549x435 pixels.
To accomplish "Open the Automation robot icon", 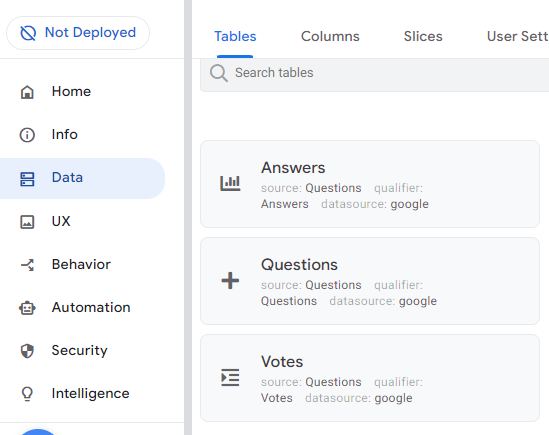I will [x=27, y=308].
